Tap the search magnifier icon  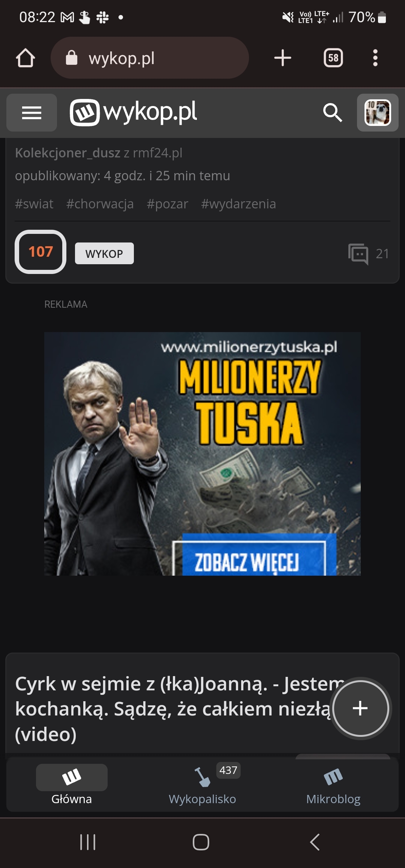pos(332,112)
